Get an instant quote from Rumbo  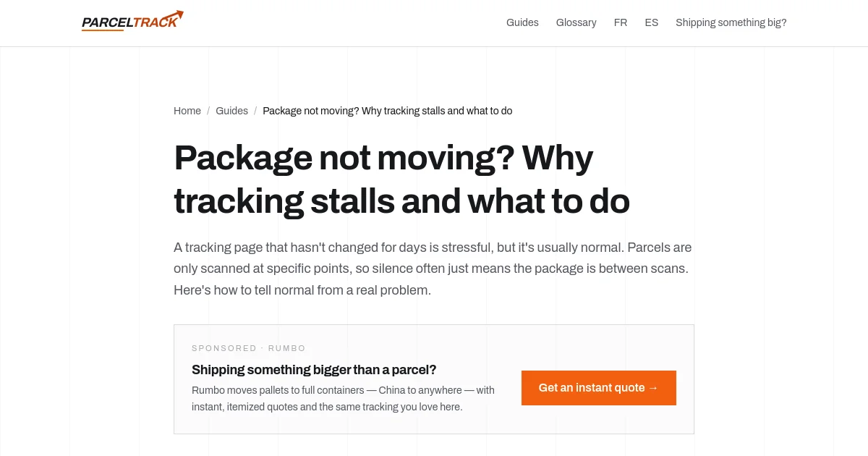pyautogui.click(x=599, y=388)
